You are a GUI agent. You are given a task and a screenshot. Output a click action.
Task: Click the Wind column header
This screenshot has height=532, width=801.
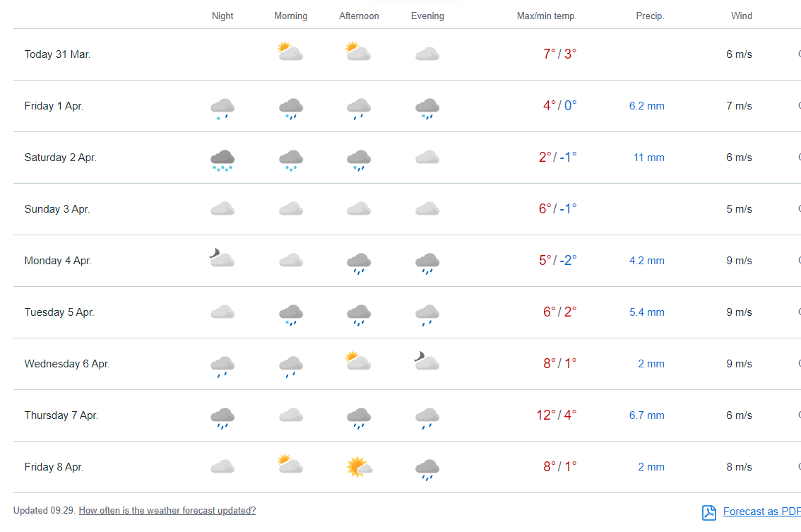click(x=742, y=16)
